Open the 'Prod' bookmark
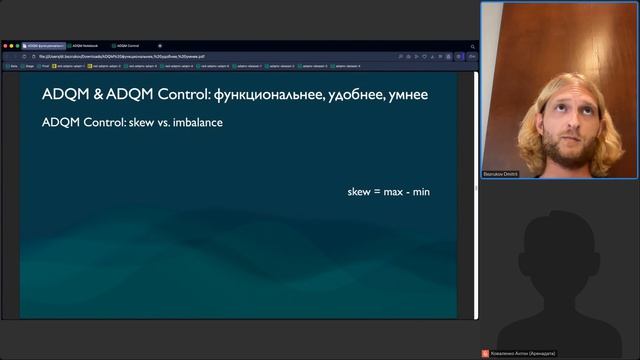Image resolution: width=640 pixels, height=360 pixels. pos(44,66)
